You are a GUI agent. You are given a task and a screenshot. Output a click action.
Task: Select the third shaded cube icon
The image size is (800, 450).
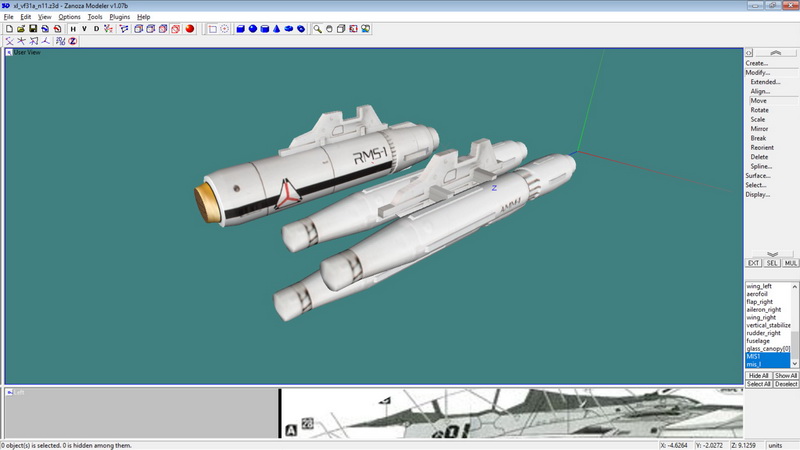click(163, 29)
